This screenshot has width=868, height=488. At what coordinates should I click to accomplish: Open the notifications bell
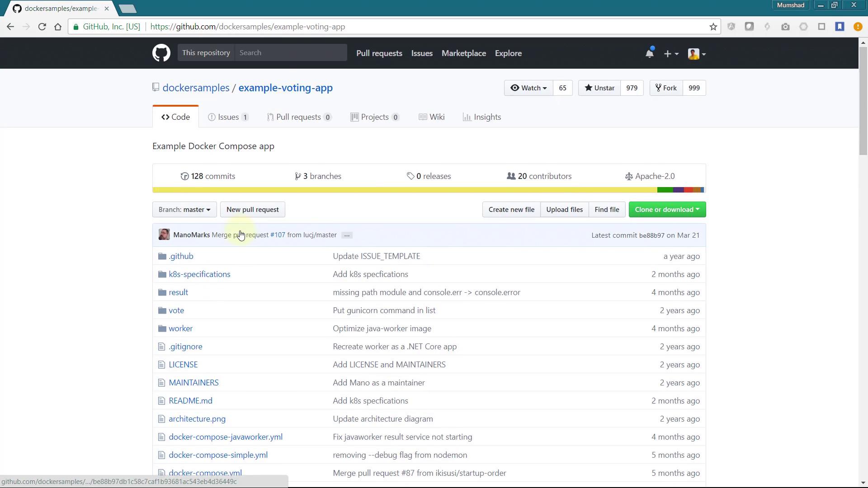coord(649,53)
